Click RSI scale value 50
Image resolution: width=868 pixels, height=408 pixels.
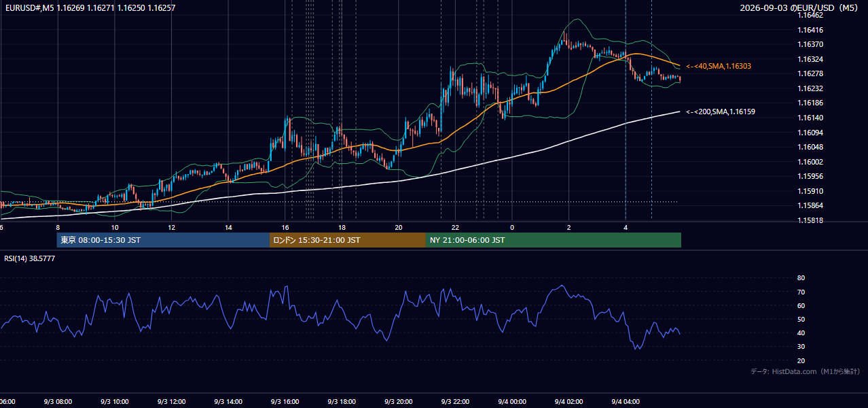point(801,319)
